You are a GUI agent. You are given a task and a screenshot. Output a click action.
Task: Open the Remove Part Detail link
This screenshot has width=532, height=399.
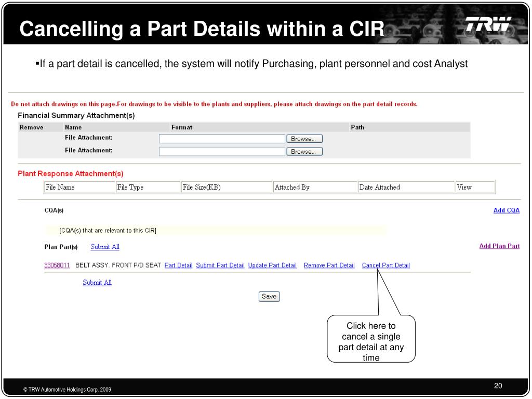(329, 265)
